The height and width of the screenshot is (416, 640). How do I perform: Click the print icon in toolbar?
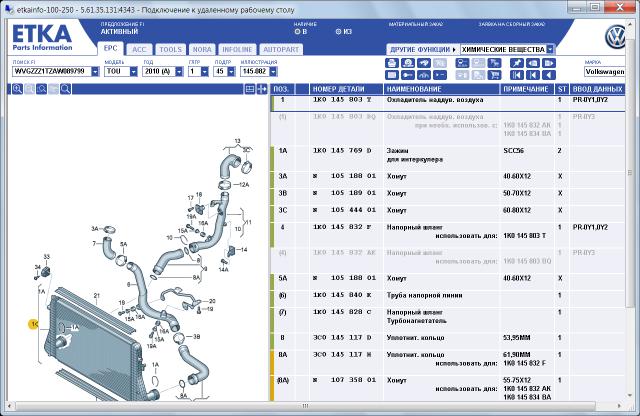pos(392,63)
